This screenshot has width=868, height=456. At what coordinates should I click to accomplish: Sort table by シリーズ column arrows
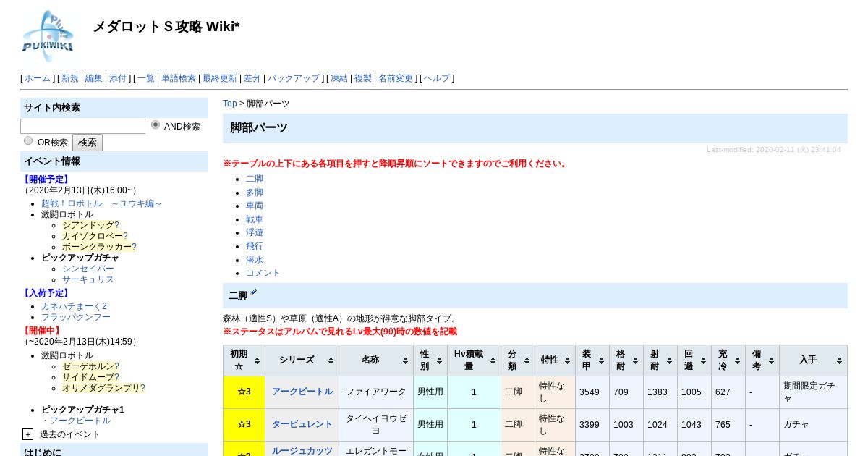331,360
